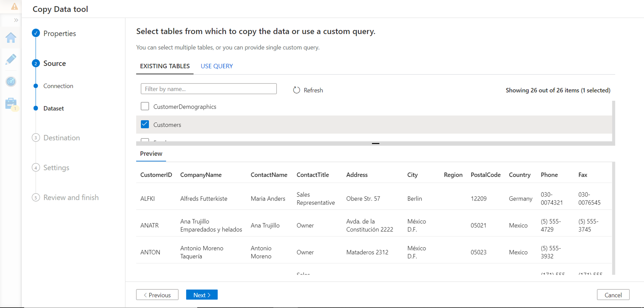Open the Author pencil icon
This screenshot has height=308, width=644.
pyautogui.click(x=11, y=60)
